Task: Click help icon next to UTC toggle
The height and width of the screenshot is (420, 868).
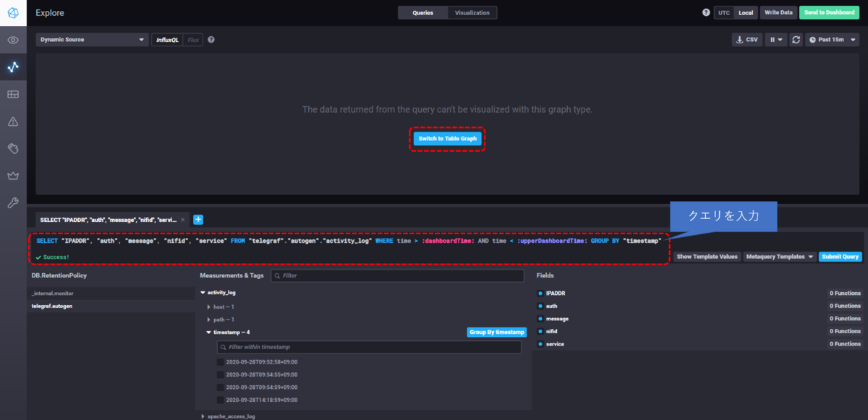Action: pos(706,12)
